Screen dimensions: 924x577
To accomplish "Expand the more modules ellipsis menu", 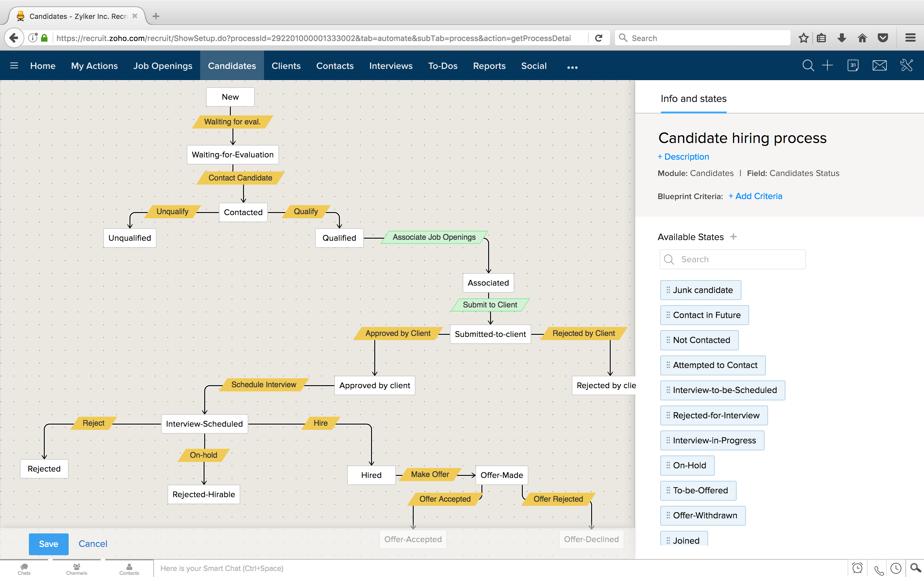I will coord(572,67).
